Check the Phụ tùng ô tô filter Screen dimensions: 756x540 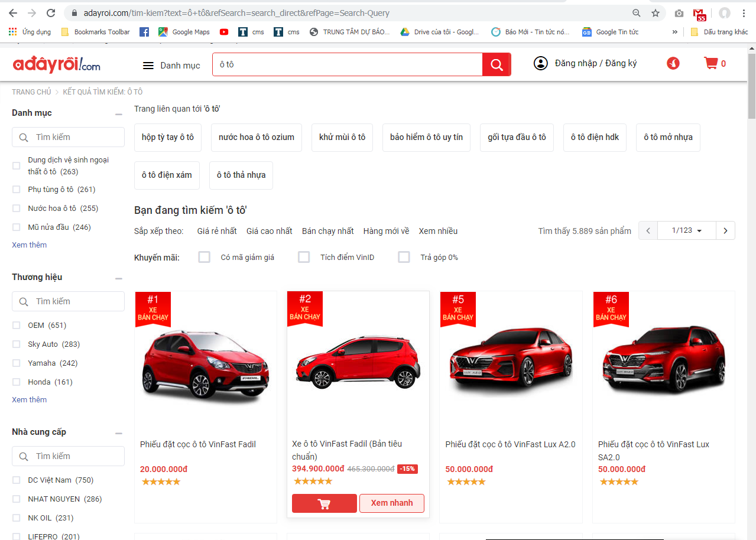point(17,190)
